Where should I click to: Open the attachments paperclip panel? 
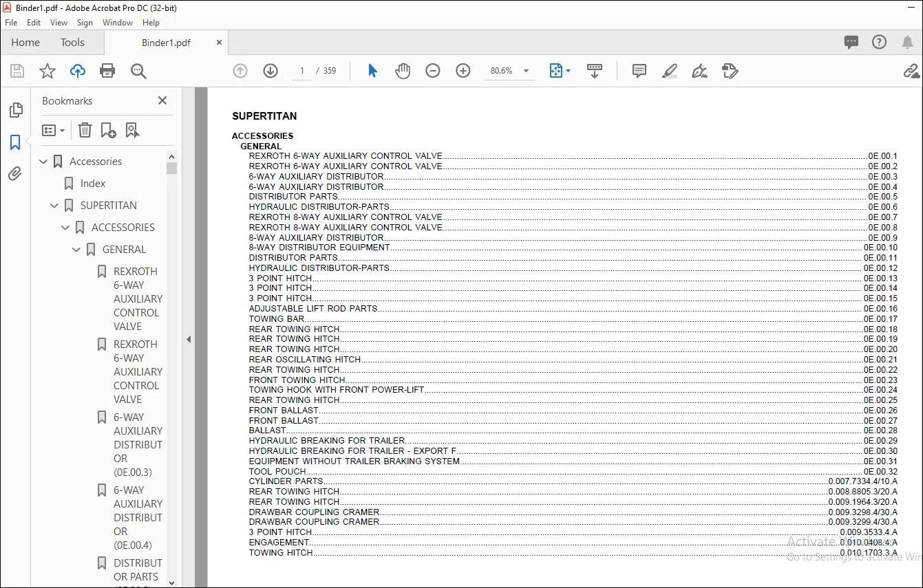[x=15, y=174]
